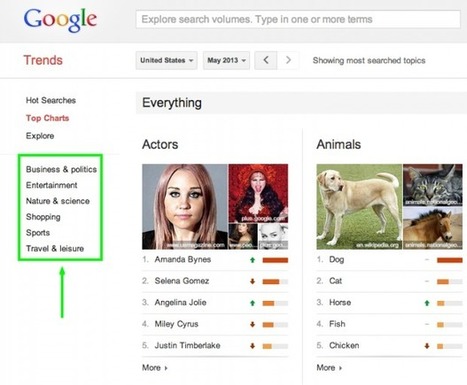Screen dimensions: 467x385
Task: Click the Showing most searched topics text
Action: 369,61
